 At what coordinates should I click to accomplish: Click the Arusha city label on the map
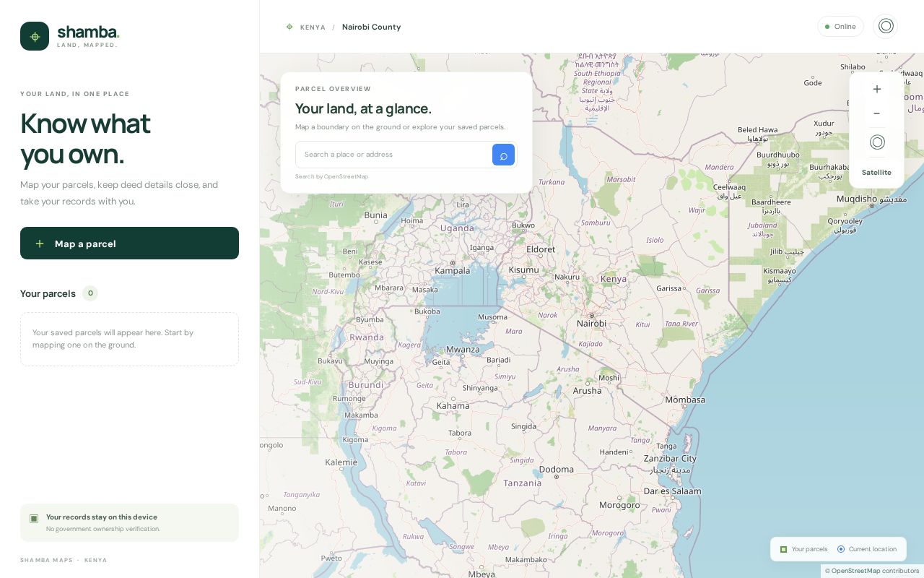click(x=587, y=391)
